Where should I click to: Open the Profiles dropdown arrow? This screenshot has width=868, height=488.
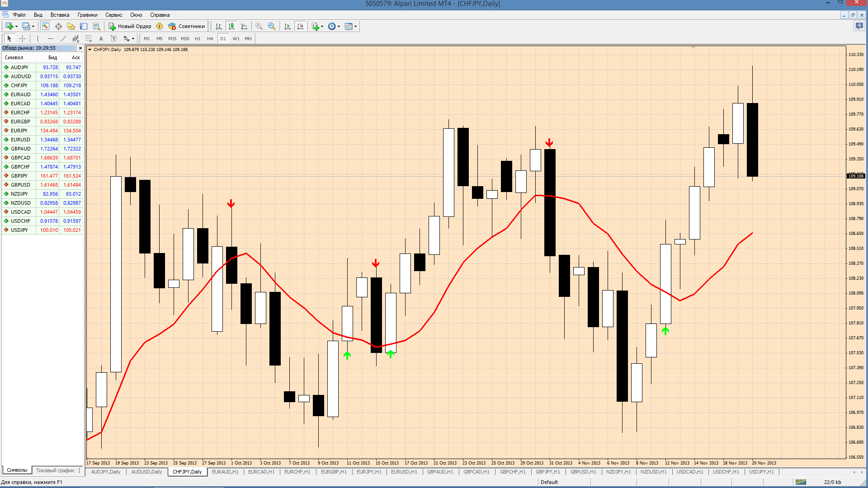tap(33, 26)
